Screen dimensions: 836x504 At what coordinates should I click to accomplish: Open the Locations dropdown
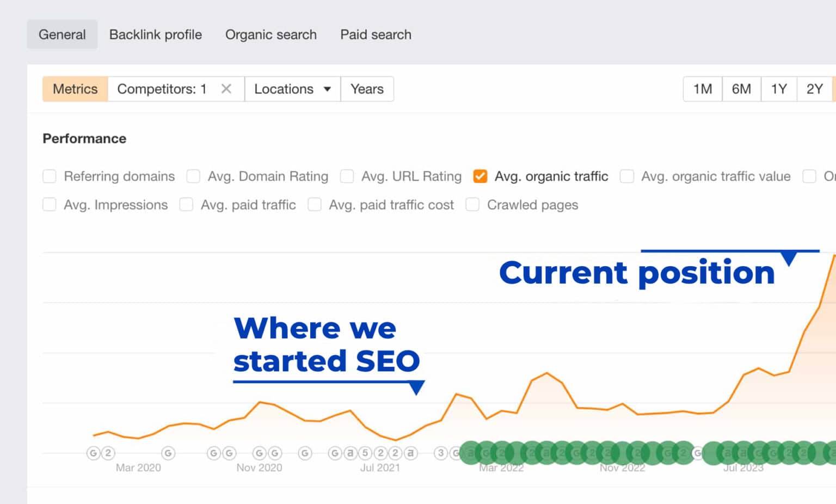(x=284, y=89)
